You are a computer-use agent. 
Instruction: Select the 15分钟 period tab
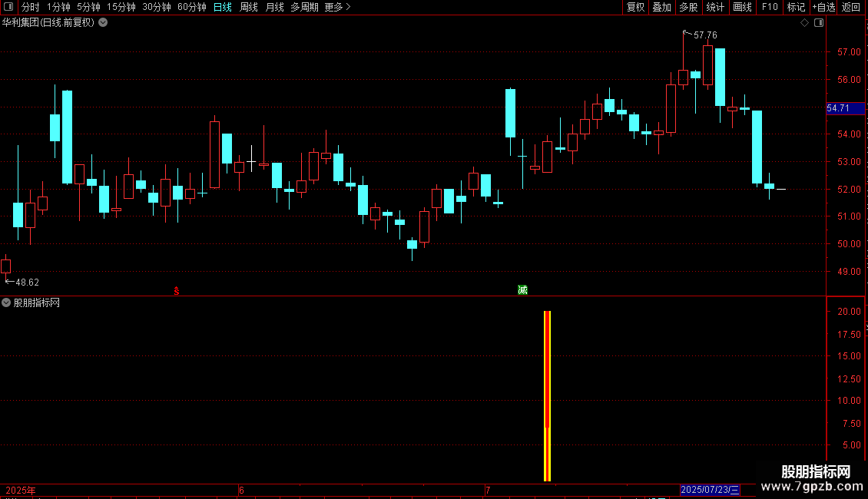tap(121, 7)
